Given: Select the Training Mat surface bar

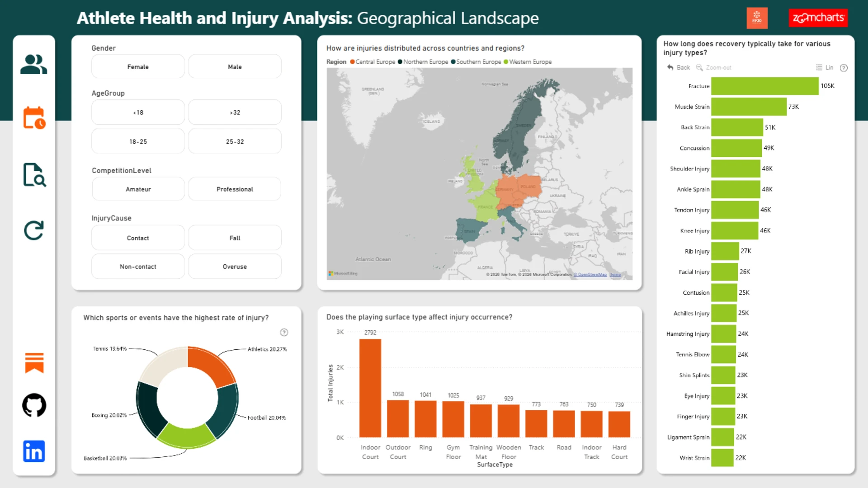Looking at the screenshot, I should click(x=481, y=421).
